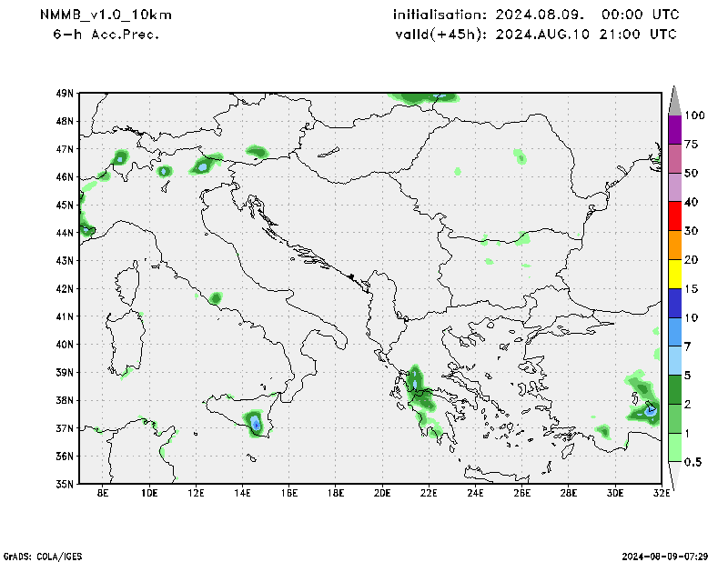Click the pink 50–75 legend band
This screenshot has width=728, height=562.
point(674,158)
